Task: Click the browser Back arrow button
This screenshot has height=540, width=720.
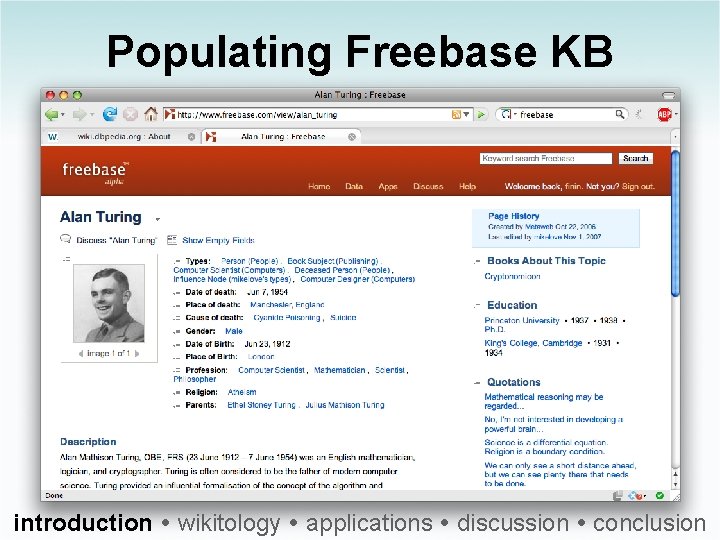Action: (x=51, y=114)
